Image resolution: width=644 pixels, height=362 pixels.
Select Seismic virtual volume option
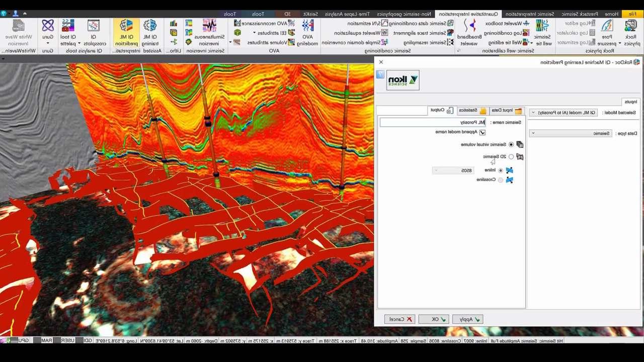pos(511,144)
